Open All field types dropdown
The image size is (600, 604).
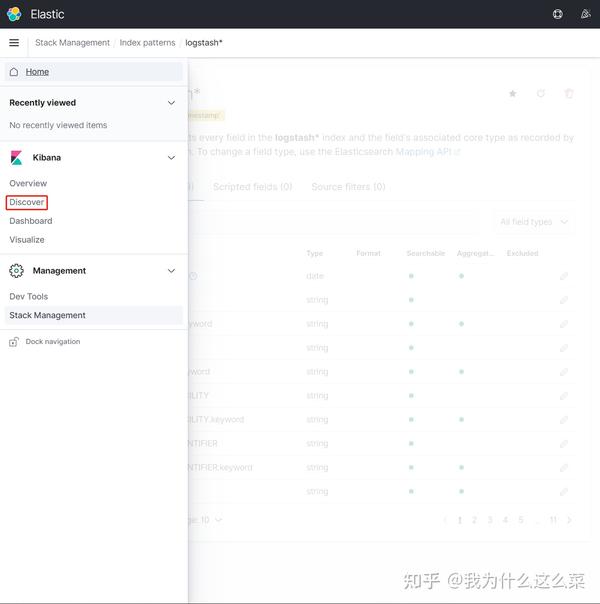click(534, 222)
